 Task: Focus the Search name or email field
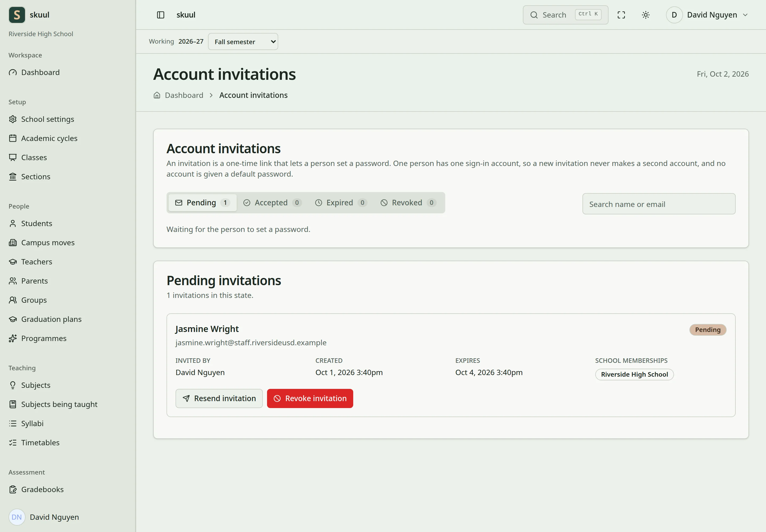pyautogui.click(x=659, y=204)
